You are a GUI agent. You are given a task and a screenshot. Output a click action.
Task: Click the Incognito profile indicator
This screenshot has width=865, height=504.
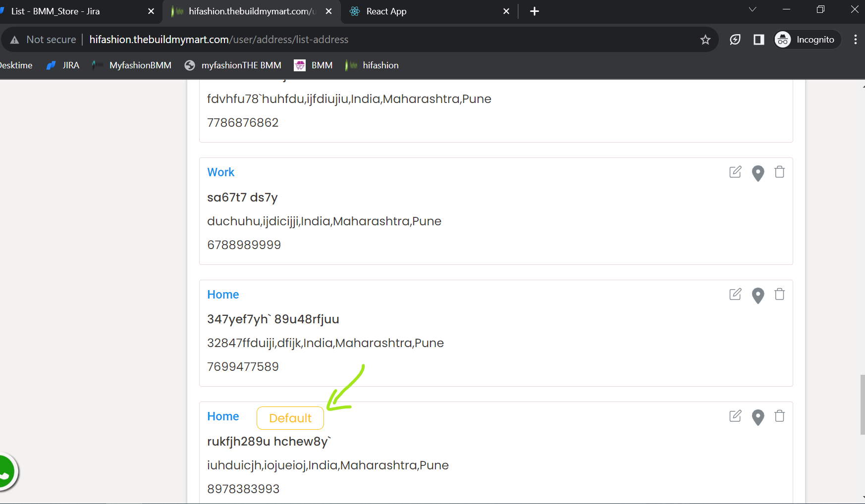(x=808, y=40)
